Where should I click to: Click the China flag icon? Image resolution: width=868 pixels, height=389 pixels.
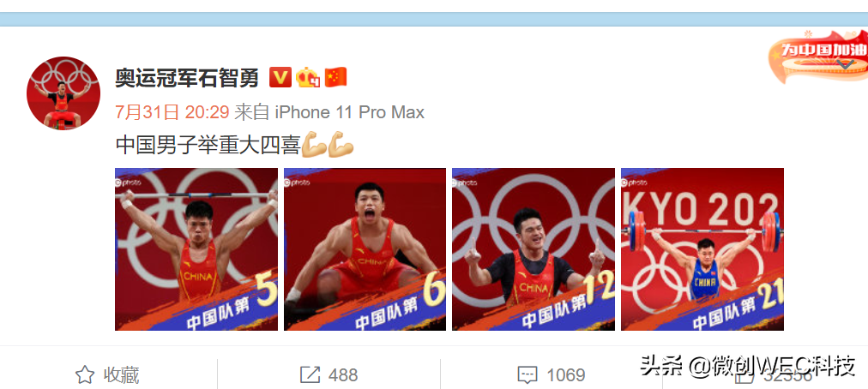[335, 77]
